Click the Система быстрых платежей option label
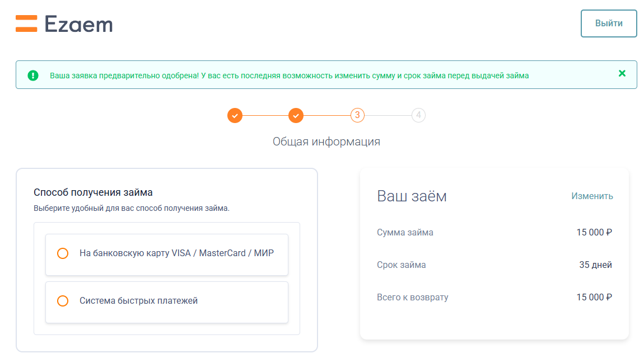The image size is (644, 363). (138, 301)
